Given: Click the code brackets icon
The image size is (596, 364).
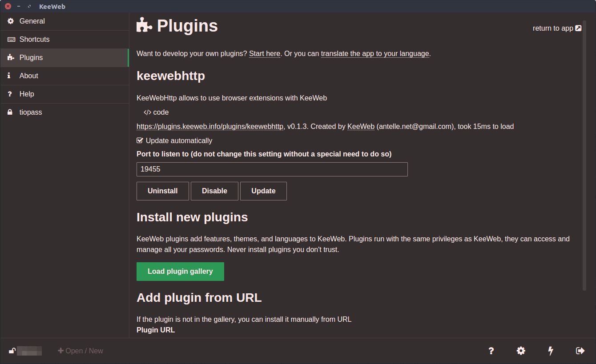Looking at the screenshot, I should (x=148, y=112).
